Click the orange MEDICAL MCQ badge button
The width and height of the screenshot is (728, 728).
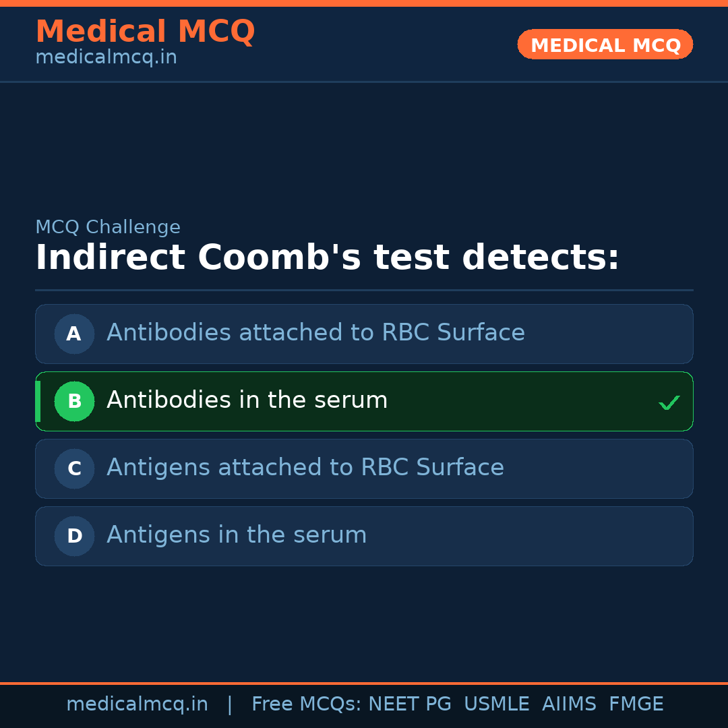click(605, 44)
